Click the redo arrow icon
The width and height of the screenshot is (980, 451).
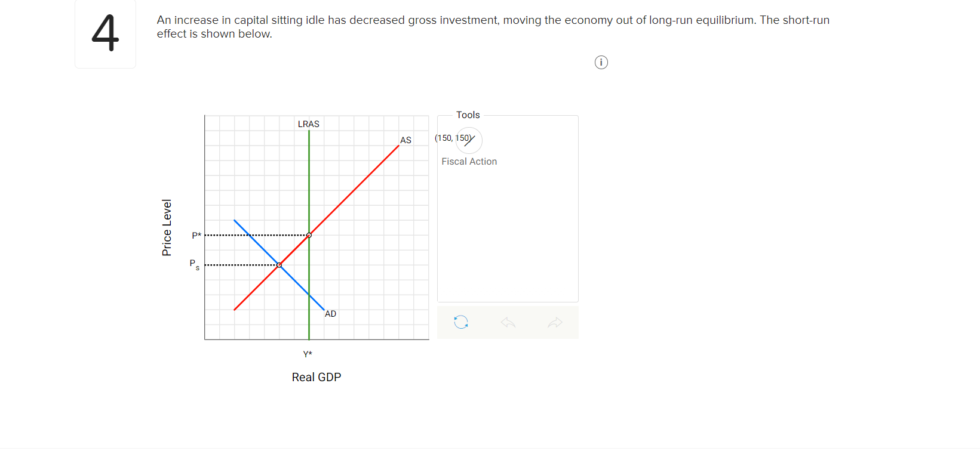click(555, 322)
